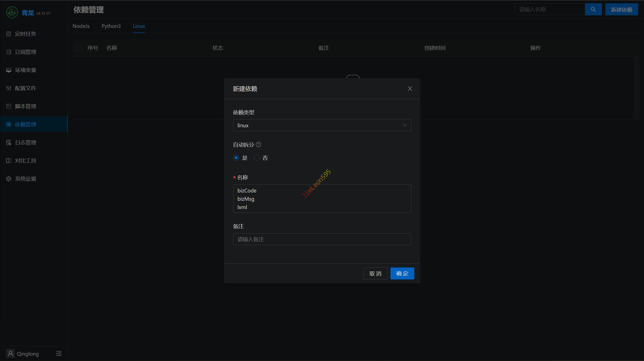This screenshot has height=361, width=644.
Task: Click the 确定 button
Action: [x=402, y=273]
